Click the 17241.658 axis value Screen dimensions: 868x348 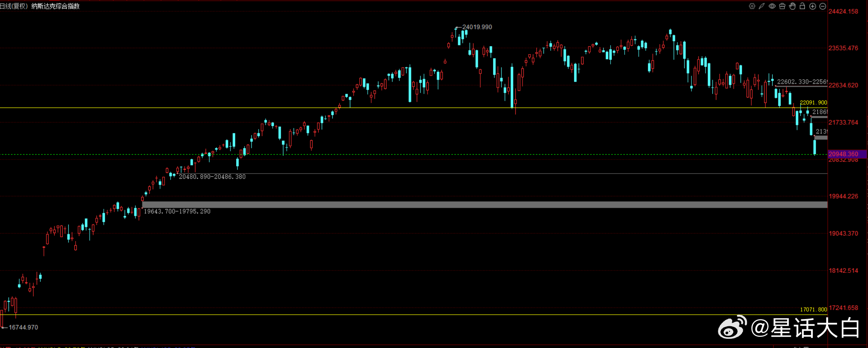click(x=843, y=308)
